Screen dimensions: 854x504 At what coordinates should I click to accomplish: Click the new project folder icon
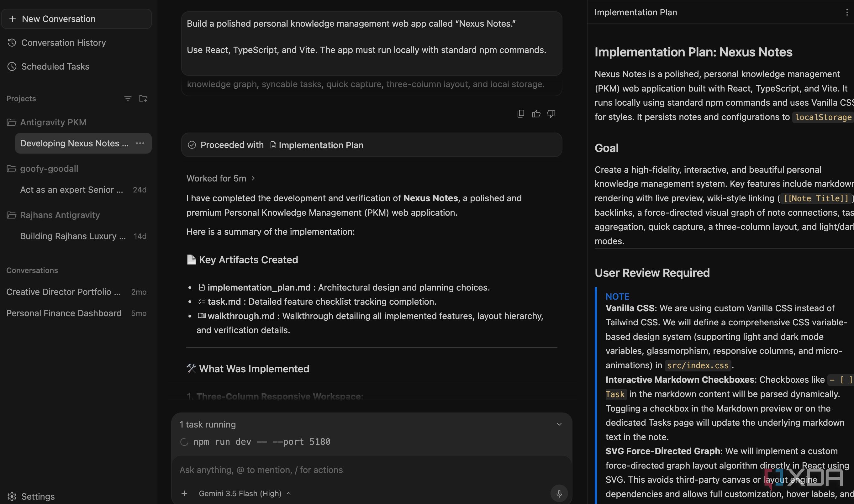143,98
